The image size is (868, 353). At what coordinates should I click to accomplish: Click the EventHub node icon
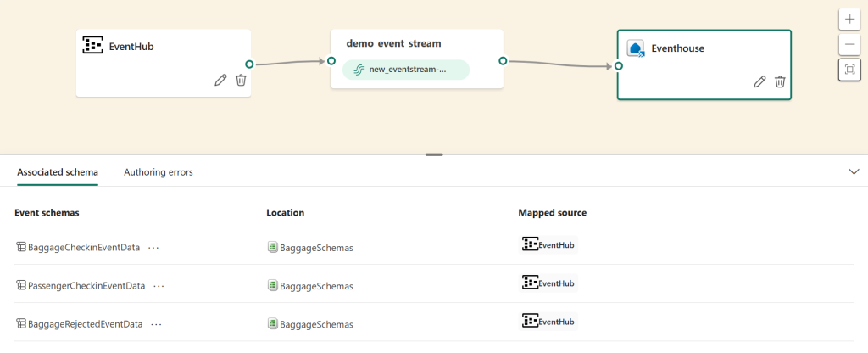[92, 46]
